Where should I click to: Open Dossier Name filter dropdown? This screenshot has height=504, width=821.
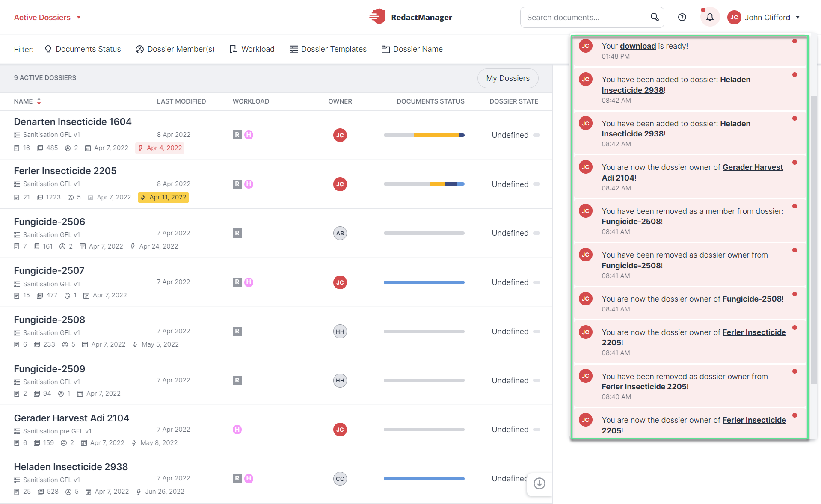pos(412,49)
